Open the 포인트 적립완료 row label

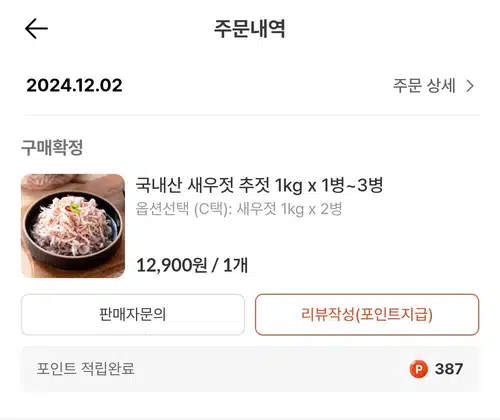(86, 369)
